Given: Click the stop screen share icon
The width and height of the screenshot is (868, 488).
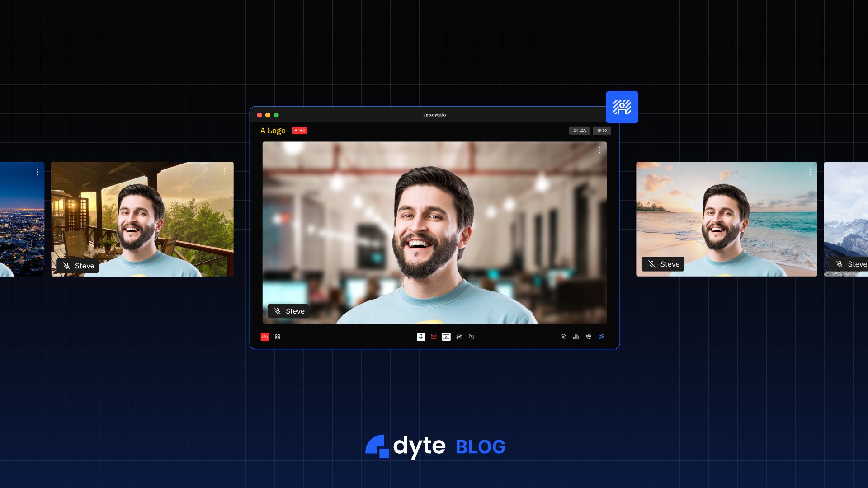Looking at the screenshot, I should [446, 337].
